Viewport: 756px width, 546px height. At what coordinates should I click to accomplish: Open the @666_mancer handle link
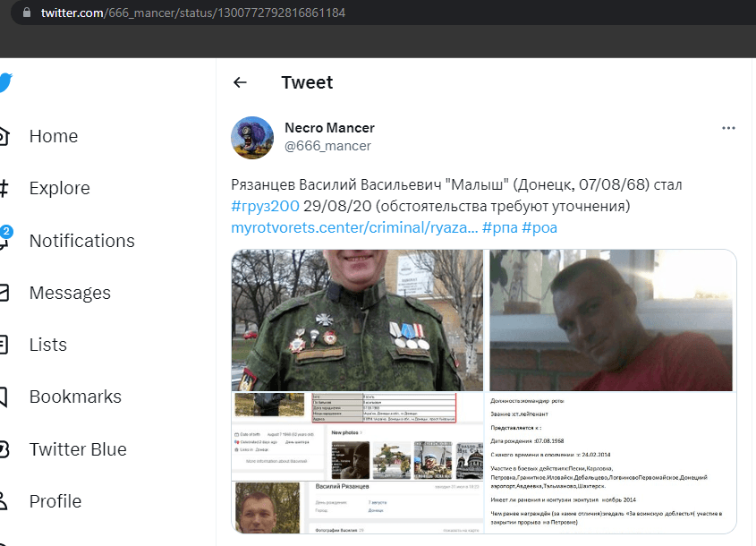[327, 146]
